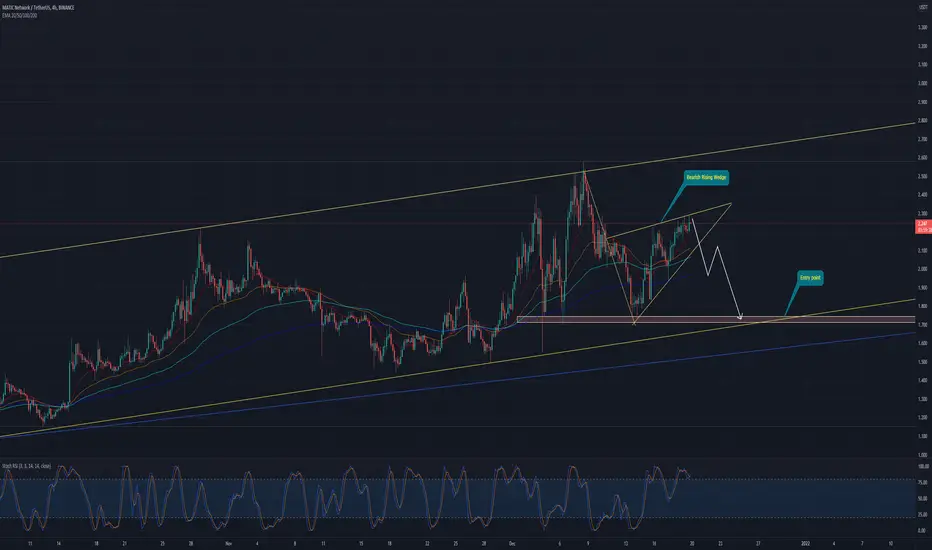932x550 pixels.
Task: Click the 2.800 price level on the price axis
Action: [x=922, y=121]
